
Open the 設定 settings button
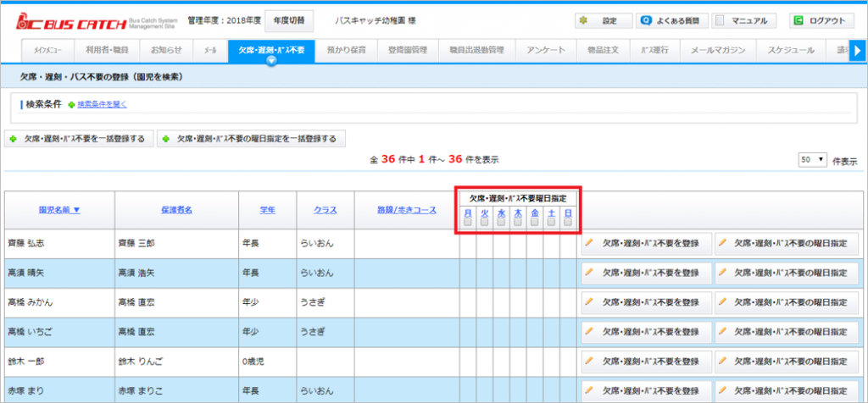point(604,21)
